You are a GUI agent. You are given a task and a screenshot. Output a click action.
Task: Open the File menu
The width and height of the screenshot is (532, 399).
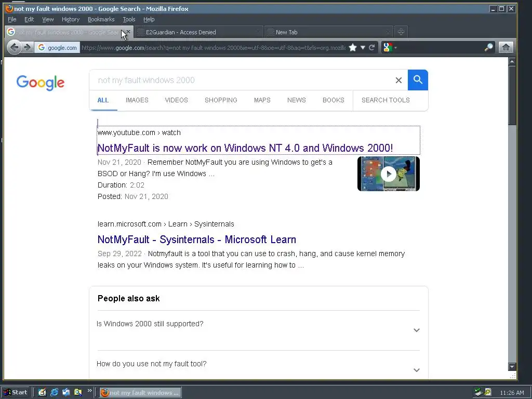point(12,19)
